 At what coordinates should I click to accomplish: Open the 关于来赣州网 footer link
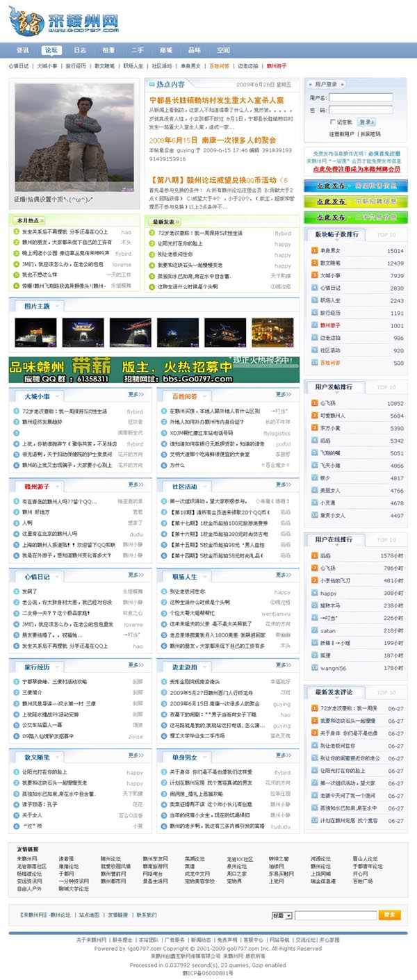click(91, 940)
